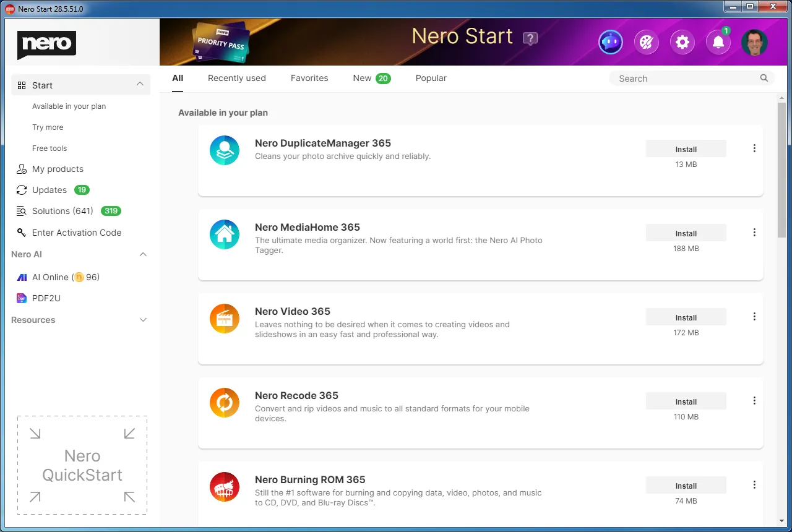The height and width of the screenshot is (532, 792).
Task: Collapse the Start section in the sidebar
Action: click(x=140, y=84)
